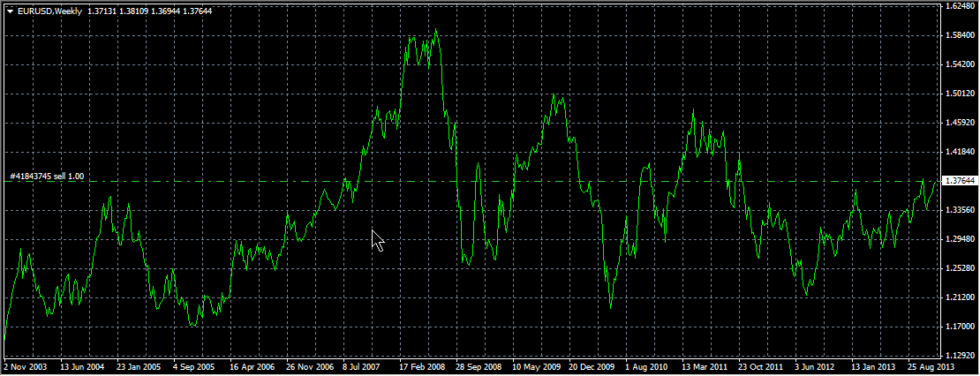980x376 pixels.
Task: Click the 28 Sep 2008 date label
Action: tap(479, 366)
